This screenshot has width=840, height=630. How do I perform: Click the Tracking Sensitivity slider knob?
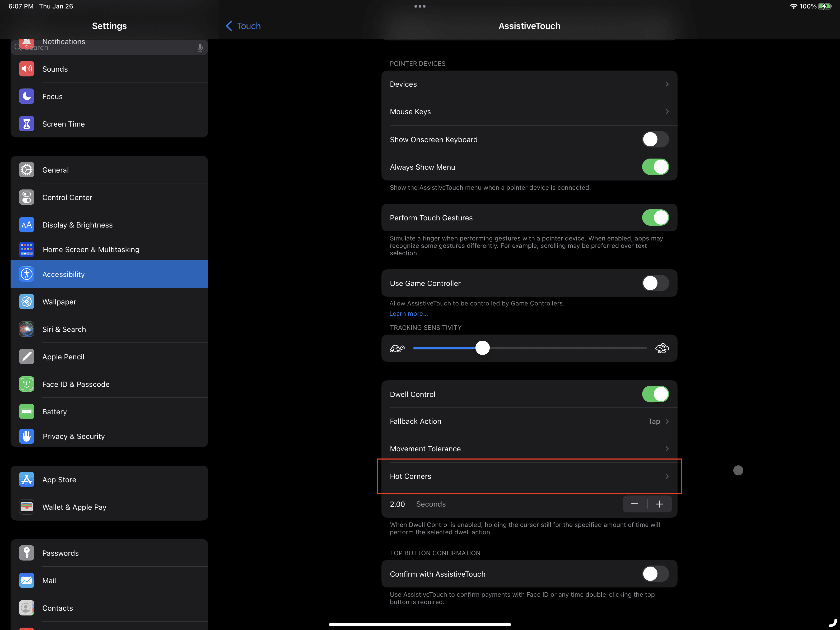[483, 348]
